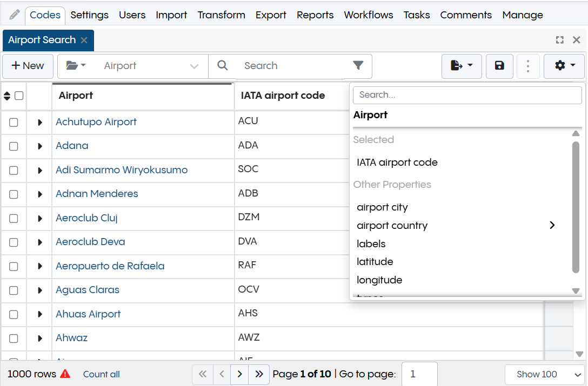
Task: Expand airport country in column picker
Action: click(552, 225)
